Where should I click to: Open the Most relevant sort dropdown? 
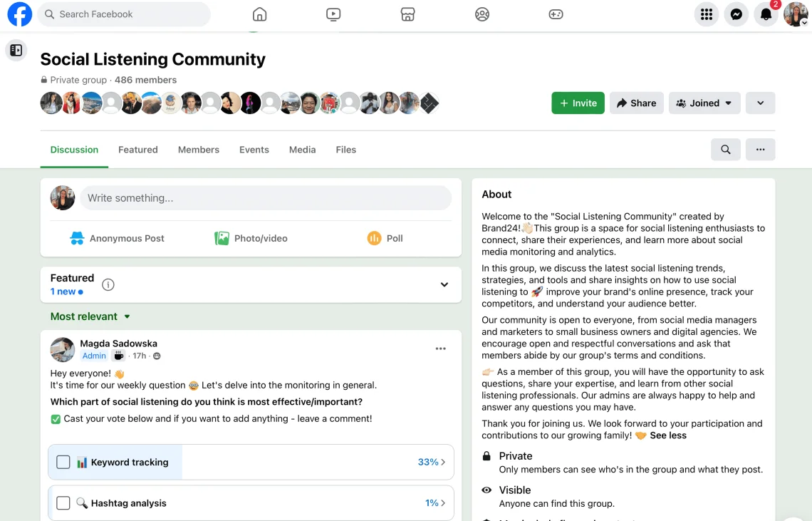tap(90, 316)
